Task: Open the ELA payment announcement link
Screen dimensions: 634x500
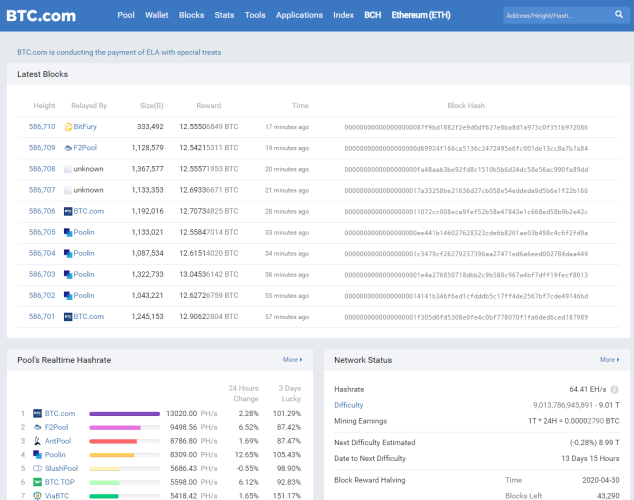Action: [x=119, y=52]
